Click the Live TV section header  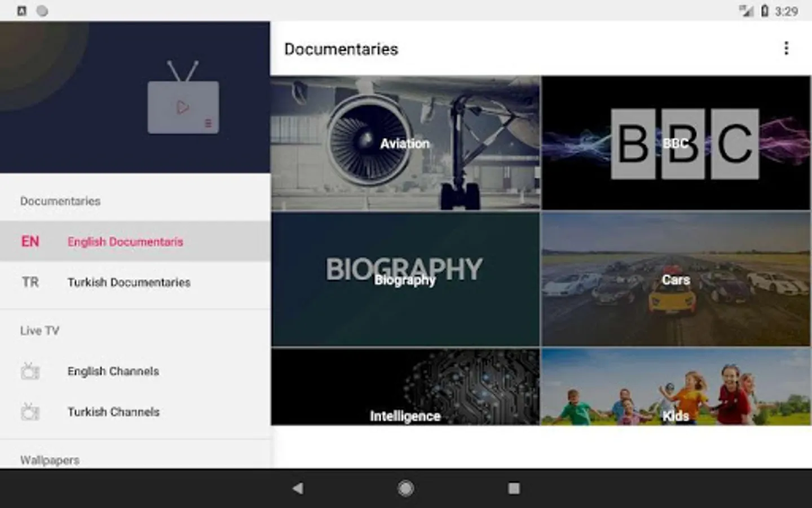(39, 331)
